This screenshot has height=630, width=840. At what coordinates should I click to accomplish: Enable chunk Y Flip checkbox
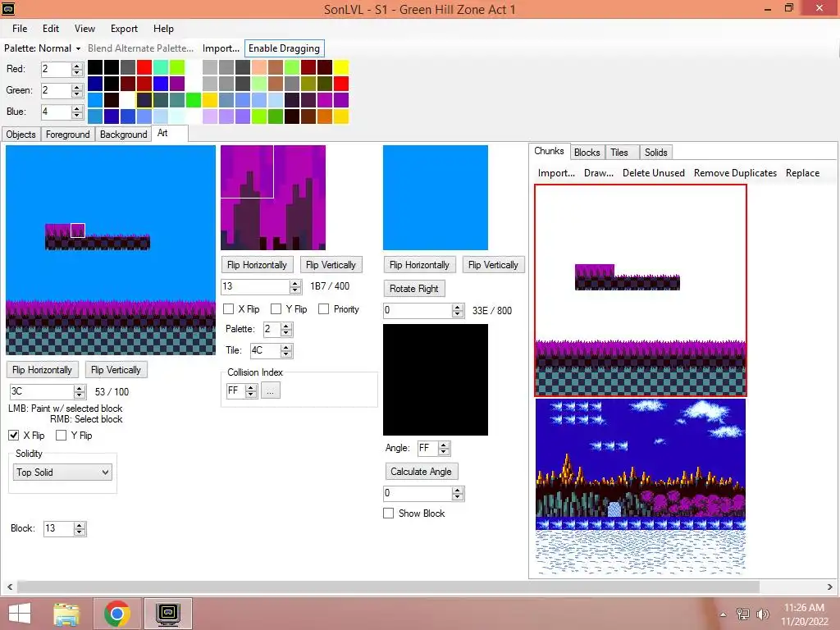click(x=61, y=435)
